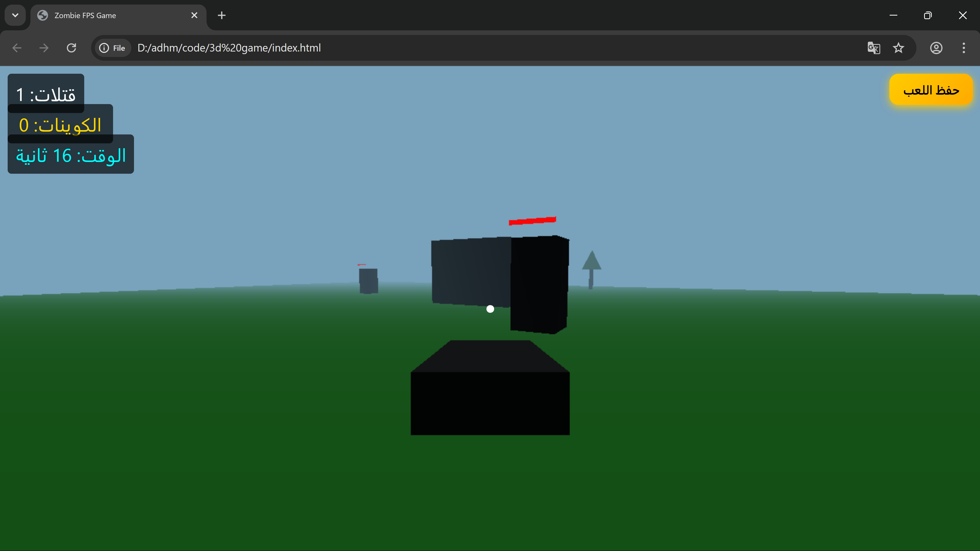980x551 pixels.
Task: Click the kills counter panel
Action: [x=46, y=93]
